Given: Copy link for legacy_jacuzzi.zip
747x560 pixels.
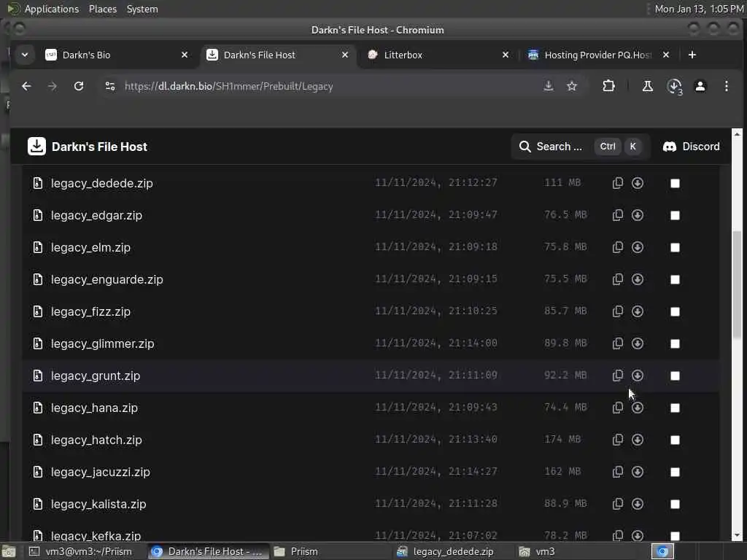Looking at the screenshot, I should pyautogui.click(x=617, y=472).
